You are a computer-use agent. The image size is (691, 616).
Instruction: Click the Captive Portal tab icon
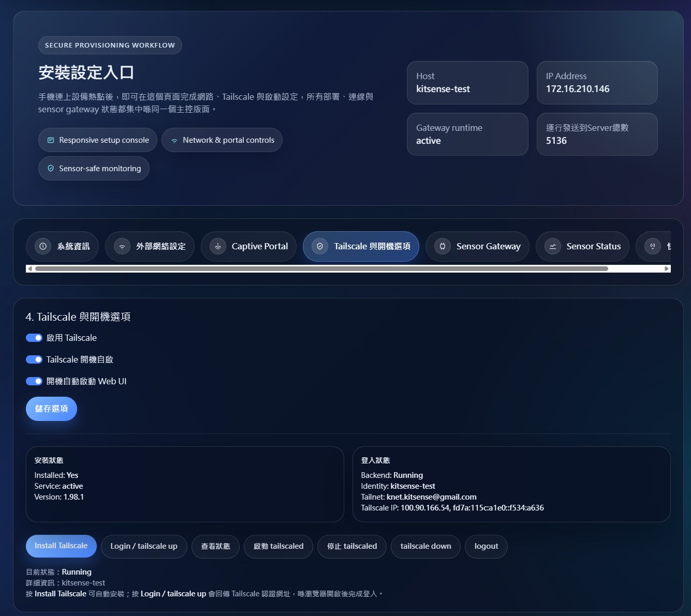coord(218,246)
